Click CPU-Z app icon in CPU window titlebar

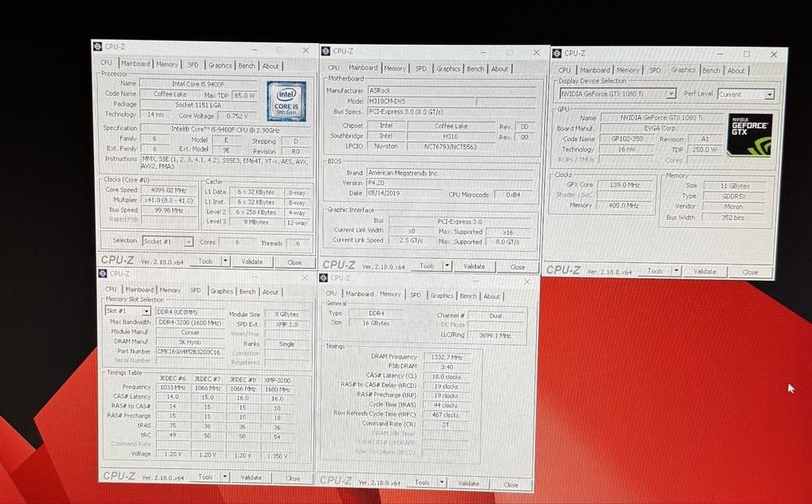(98, 46)
